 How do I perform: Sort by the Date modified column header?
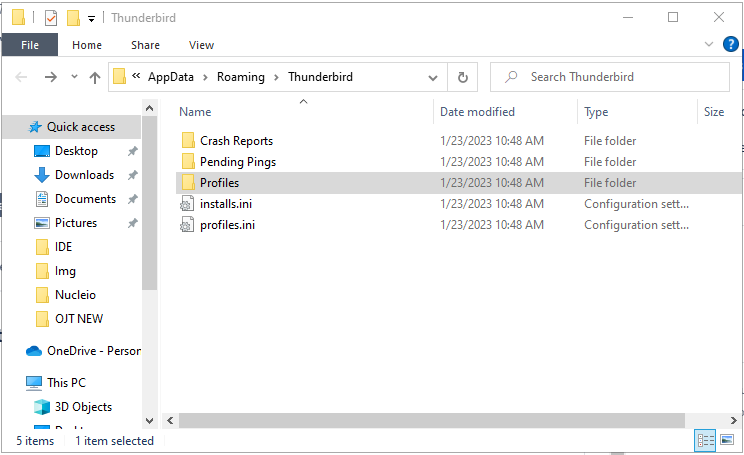click(477, 112)
